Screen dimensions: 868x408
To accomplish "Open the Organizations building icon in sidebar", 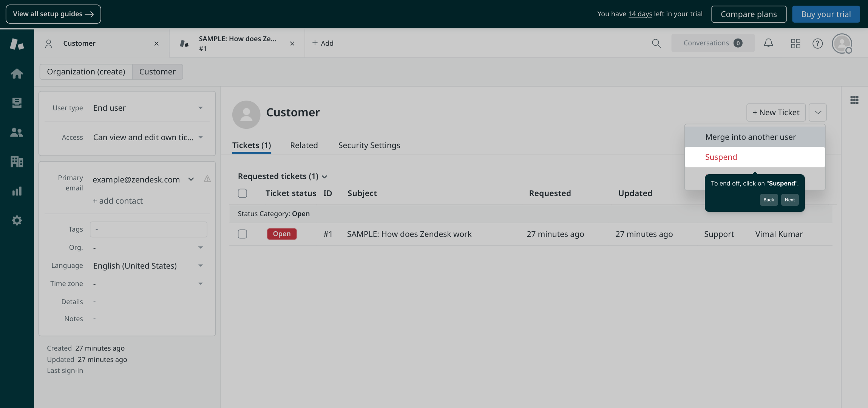I will click(17, 162).
